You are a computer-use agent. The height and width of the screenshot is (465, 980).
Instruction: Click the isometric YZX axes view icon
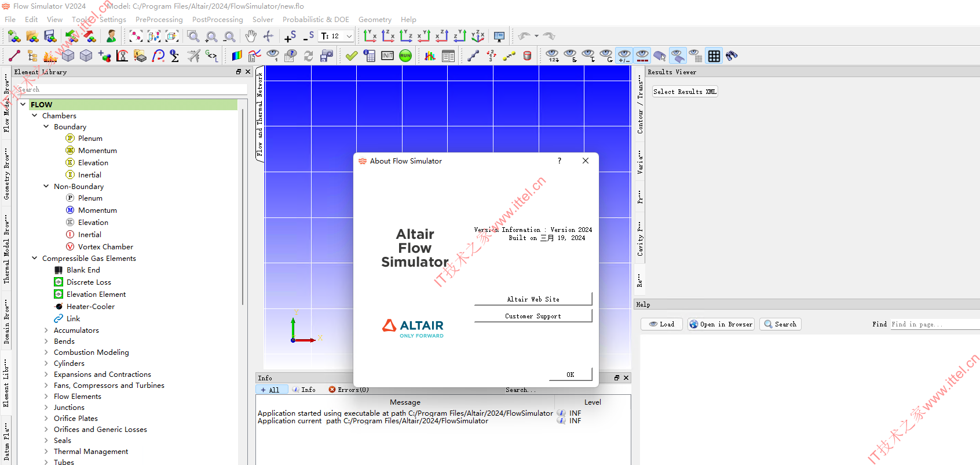pos(478,37)
